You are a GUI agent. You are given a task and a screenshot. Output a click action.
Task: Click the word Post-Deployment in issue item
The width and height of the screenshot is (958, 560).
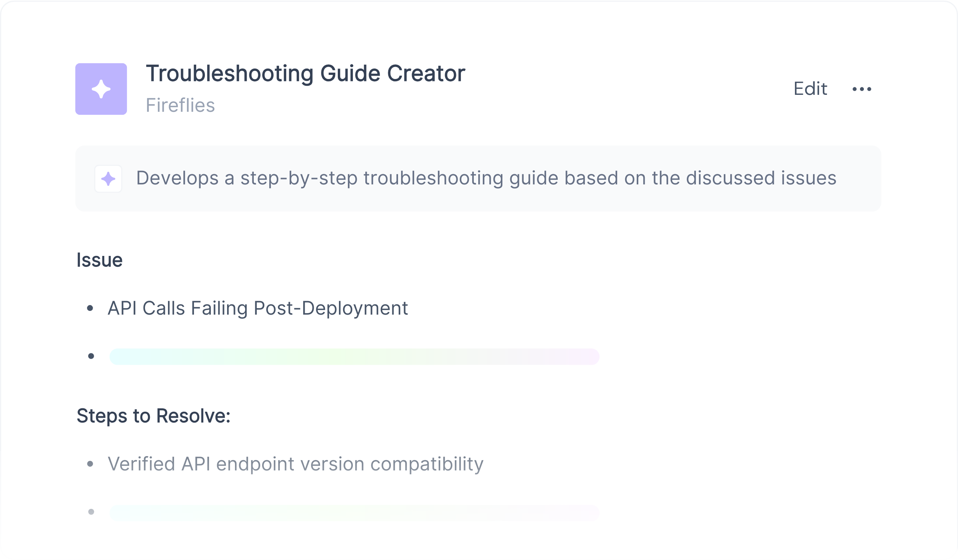(330, 308)
